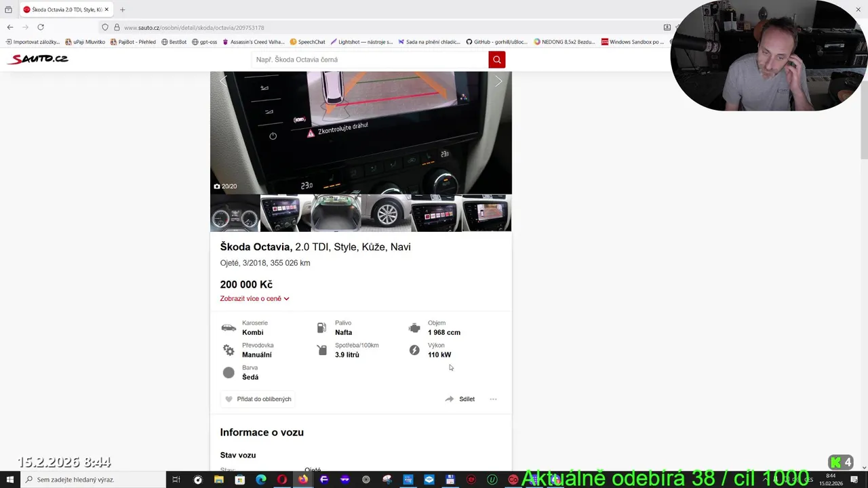Select the last thumbnail with parking camera
This screenshot has width=868, height=488.
[x=487, y=213]
